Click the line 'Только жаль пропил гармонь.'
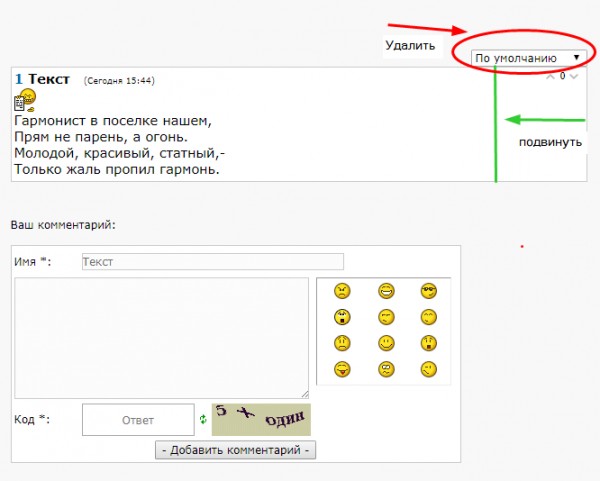The height and width of the screenshot is (481, 600). tap(117, 169)
